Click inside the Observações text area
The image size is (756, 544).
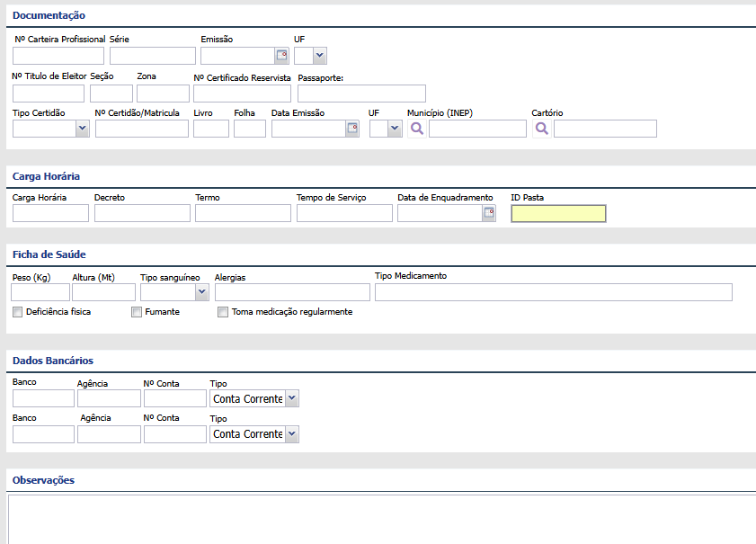coord(382,520)
